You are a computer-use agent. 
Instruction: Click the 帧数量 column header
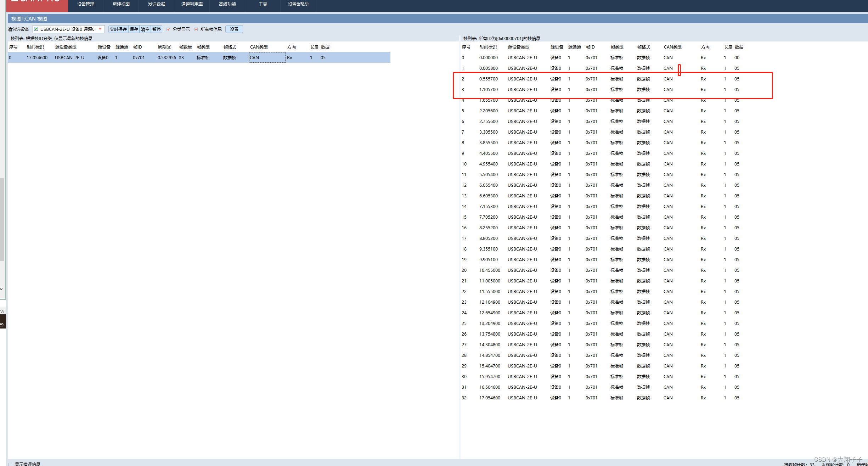pos(186,47)
